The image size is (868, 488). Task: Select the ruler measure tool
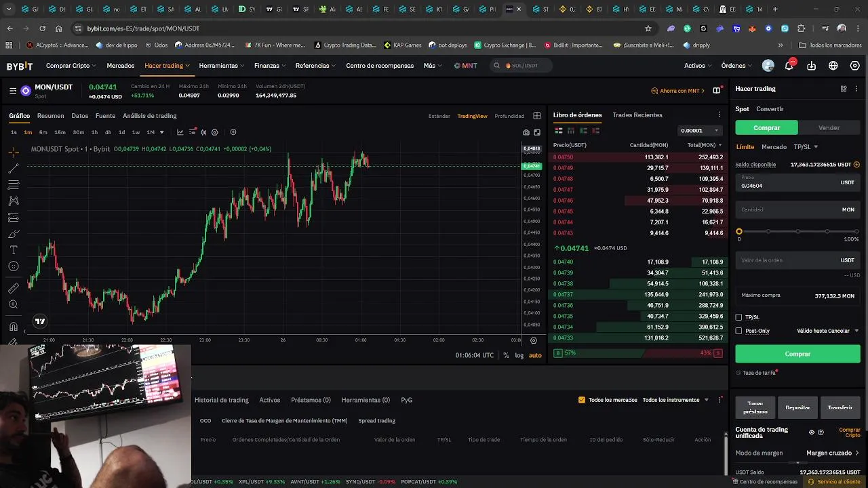pos(14,288)
